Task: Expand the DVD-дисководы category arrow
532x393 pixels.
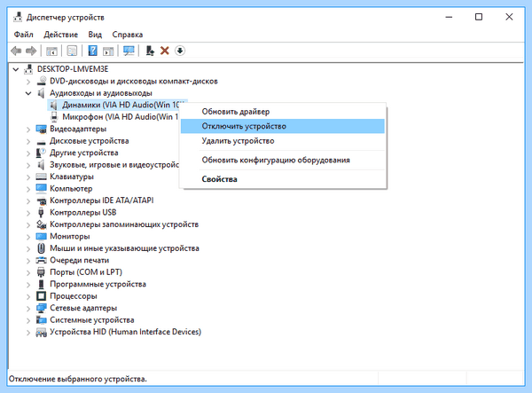Action: (x=28, y=81)
